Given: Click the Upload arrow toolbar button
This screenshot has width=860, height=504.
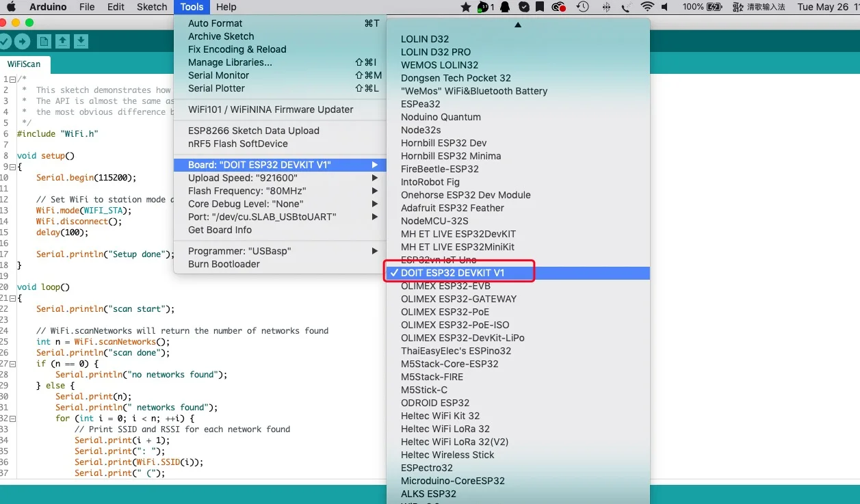Looking at the screenshot, I should [x=23, y=42].
